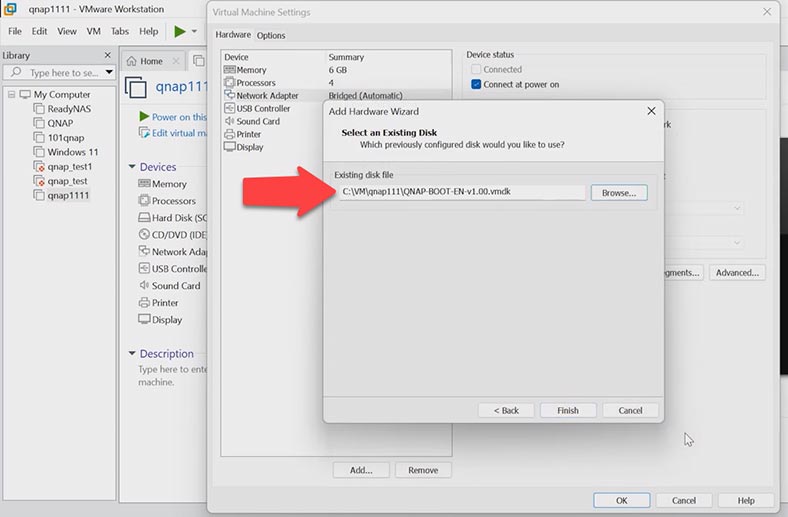The height and width of the screenshot is (517, 788).
Task: Click the Back button in wizard
Action: 506,410
